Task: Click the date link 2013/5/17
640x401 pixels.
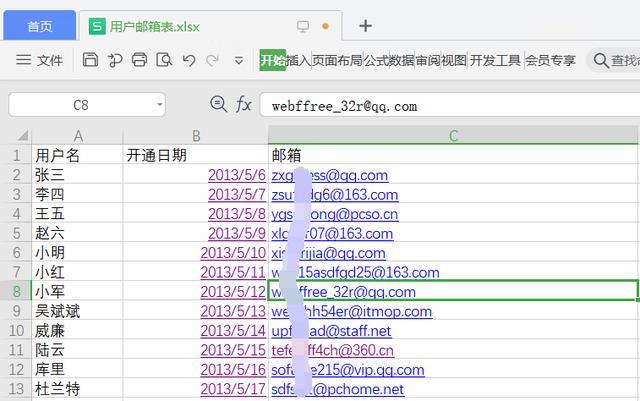Action: pos(233,389)
